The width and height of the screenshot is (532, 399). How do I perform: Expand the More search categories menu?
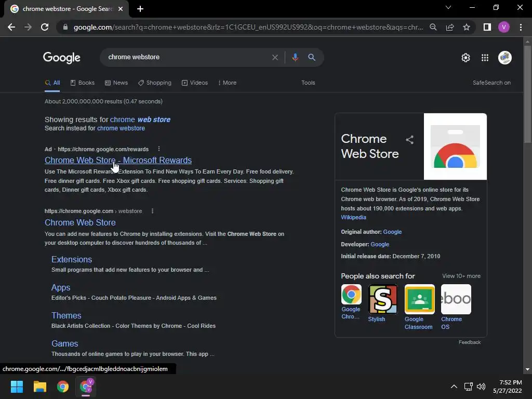tap(227, 83)
